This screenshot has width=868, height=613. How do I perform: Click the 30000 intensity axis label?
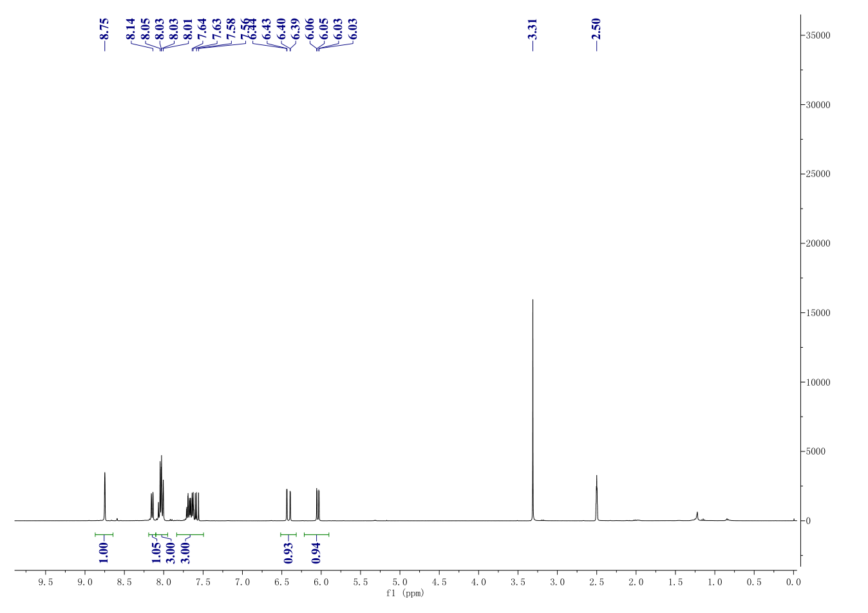coord(818,105)
